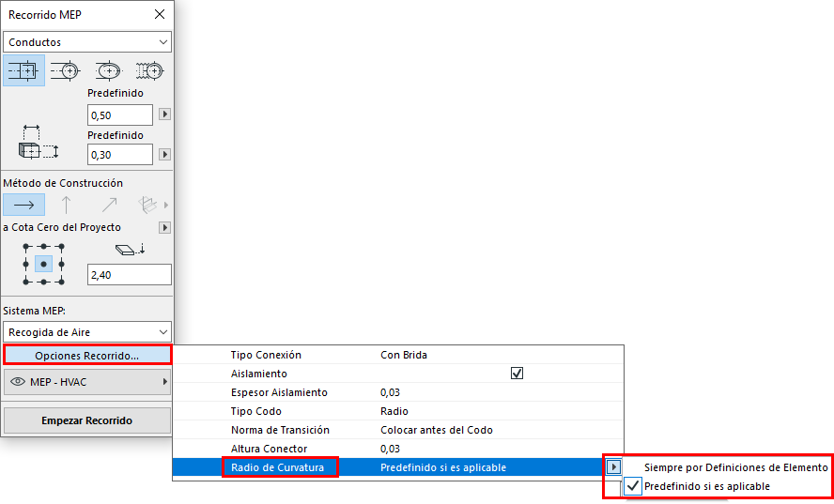Screen dimensions: 834x504
Task: Click the Opciones Recorrido... button
Action: (x=87, y=355)
